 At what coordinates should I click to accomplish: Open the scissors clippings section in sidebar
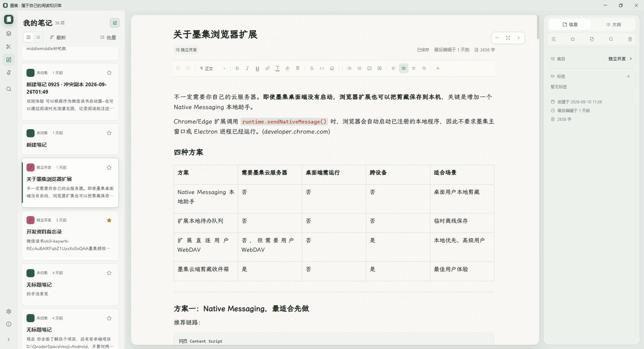pos(8,47)
